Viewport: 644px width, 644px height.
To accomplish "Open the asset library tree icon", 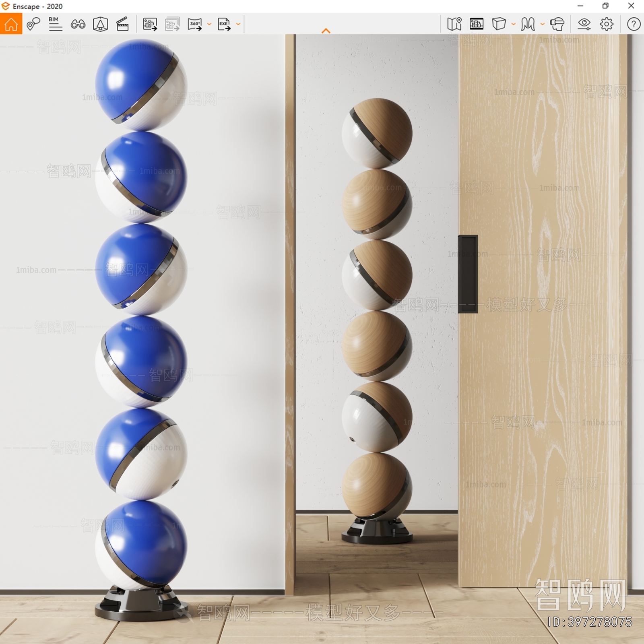I will [100, 24].
